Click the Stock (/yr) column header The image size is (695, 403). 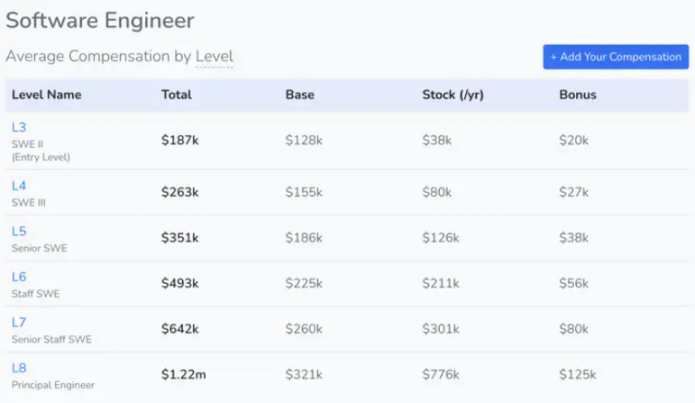click(x=453, y=94)
